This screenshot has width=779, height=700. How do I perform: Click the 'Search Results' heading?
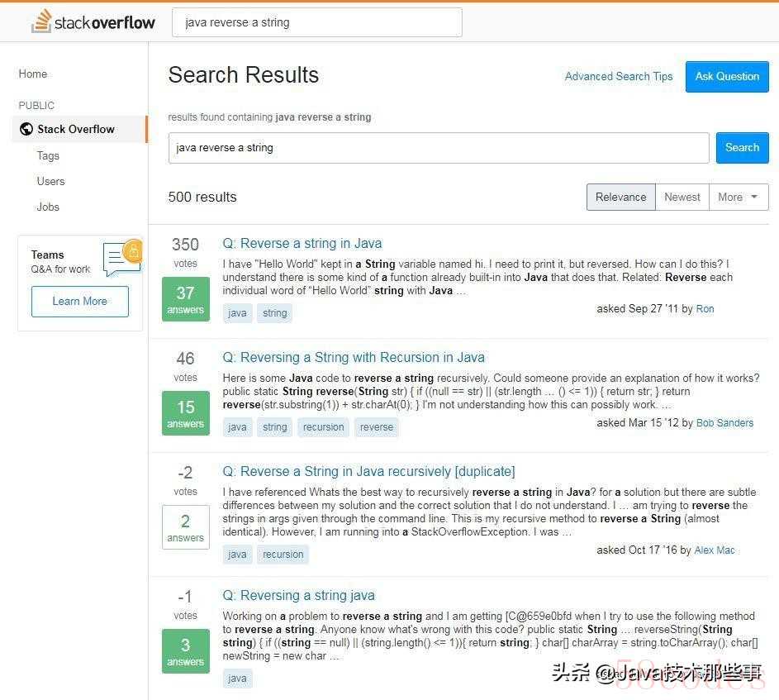coord(244,75)
